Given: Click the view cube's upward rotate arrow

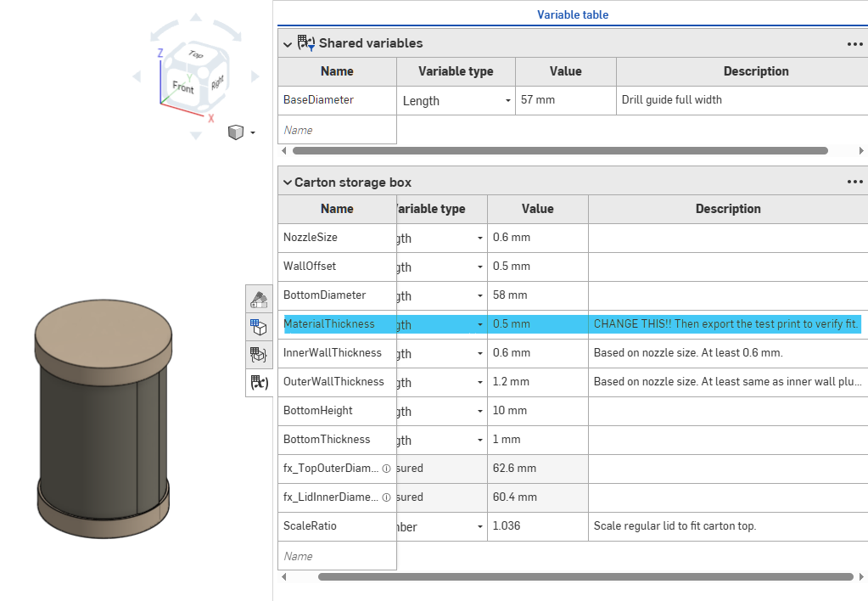Looking at the screenshot, I should pos(196,18).
